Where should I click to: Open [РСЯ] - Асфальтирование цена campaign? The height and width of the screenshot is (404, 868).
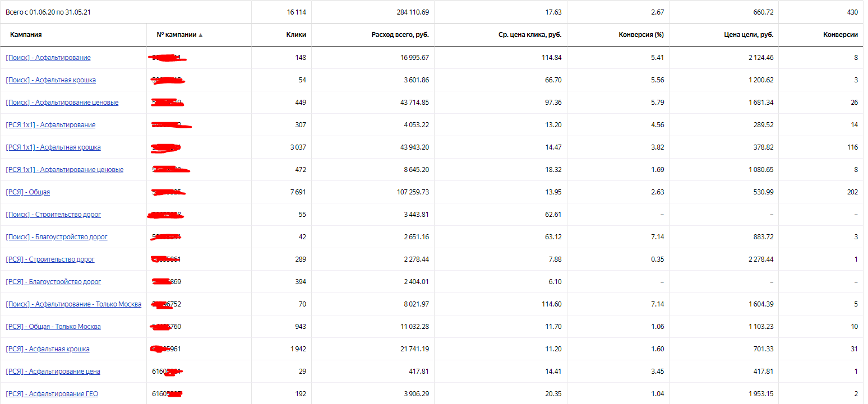(53, 372)
